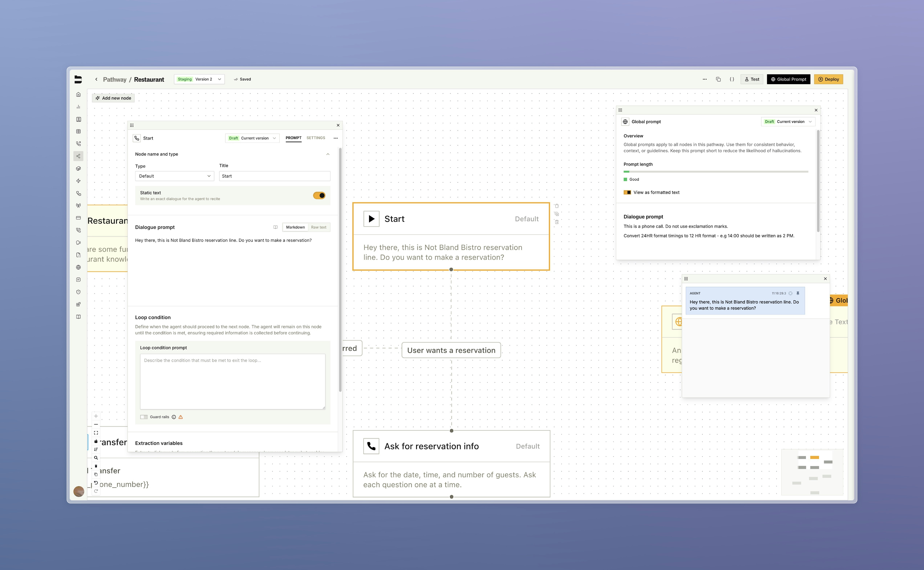Disable the Static text toggle
The image size is (924, 570).
pos(319,195)
